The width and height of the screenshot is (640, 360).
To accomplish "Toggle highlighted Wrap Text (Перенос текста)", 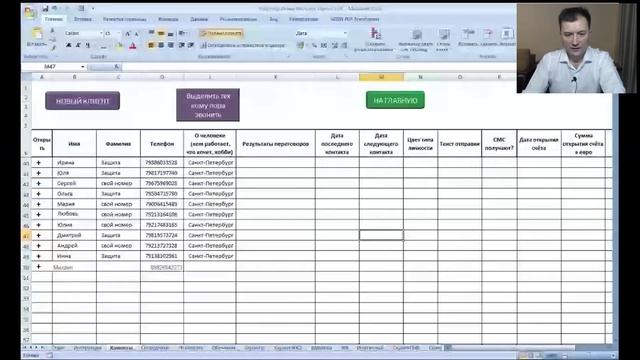I will coord(222,33).
